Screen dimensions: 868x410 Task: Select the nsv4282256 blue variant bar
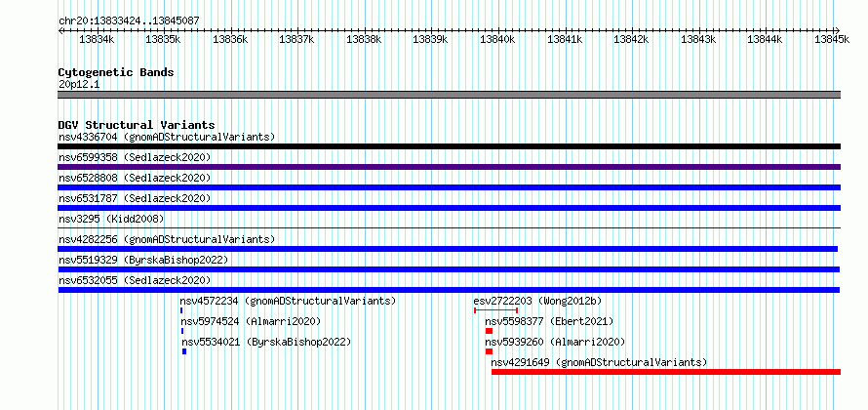coord(448,249)
